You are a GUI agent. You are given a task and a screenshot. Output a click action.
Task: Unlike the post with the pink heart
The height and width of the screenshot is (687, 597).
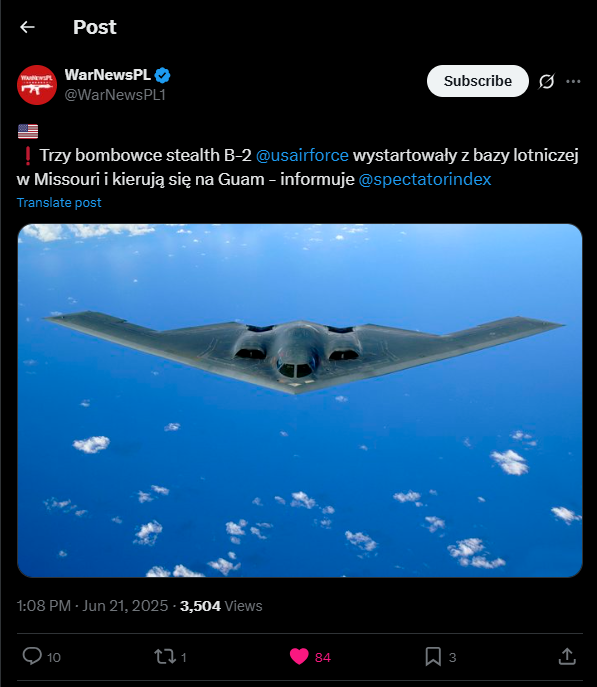coord(299,657)
